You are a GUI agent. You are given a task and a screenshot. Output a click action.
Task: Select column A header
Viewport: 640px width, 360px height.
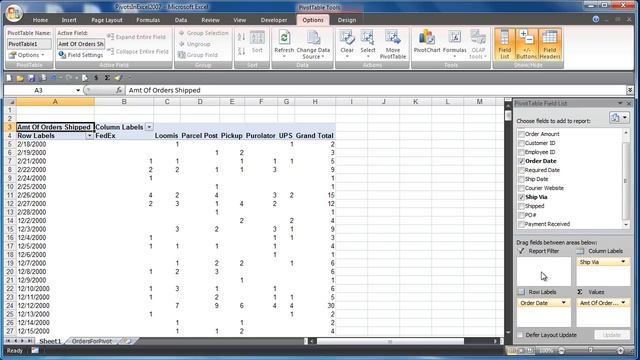(55, 102)
